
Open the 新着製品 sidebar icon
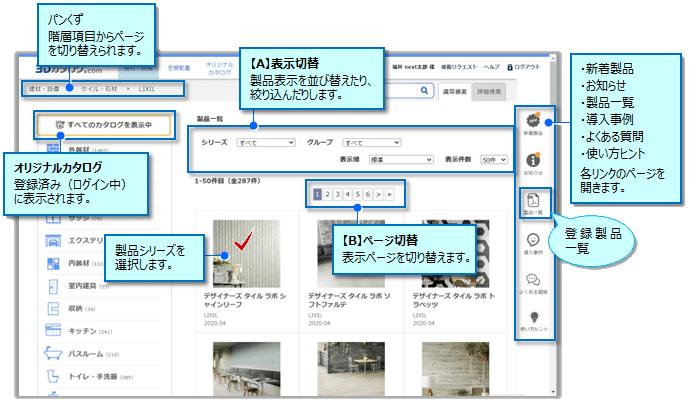pos(531,124)
